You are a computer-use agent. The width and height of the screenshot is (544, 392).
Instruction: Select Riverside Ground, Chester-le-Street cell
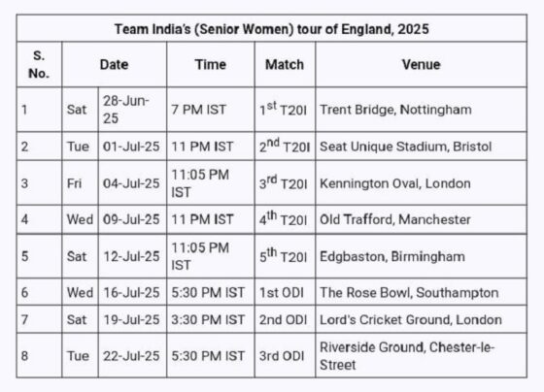422,355
